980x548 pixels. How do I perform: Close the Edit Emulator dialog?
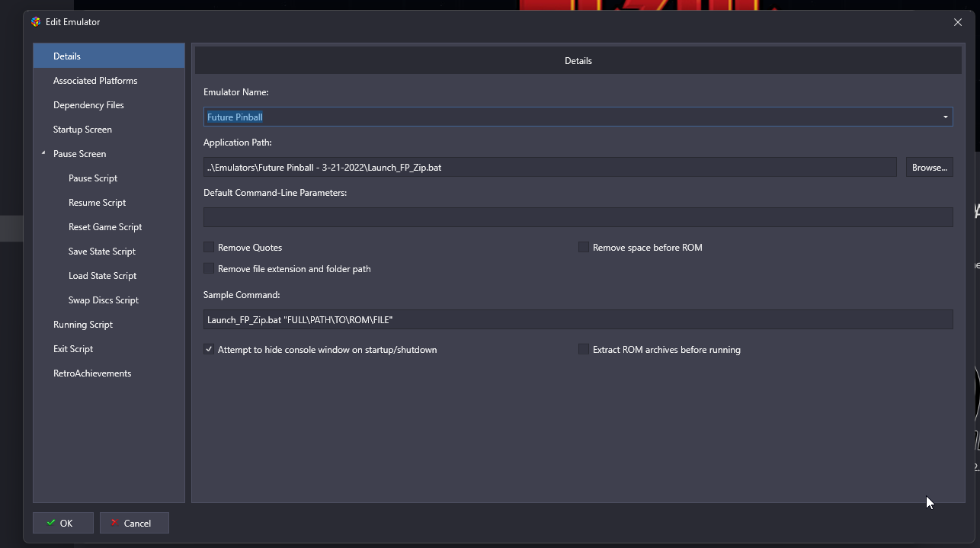pos(958,22)
